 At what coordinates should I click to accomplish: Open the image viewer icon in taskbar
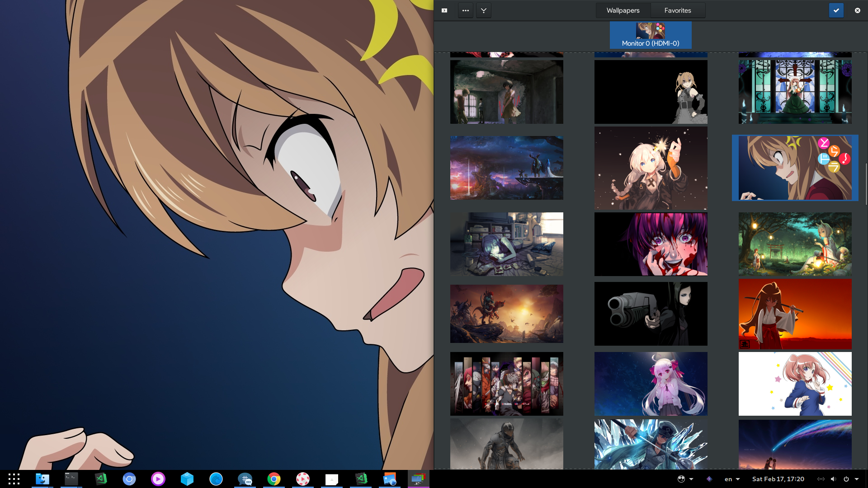click(390, 479)
